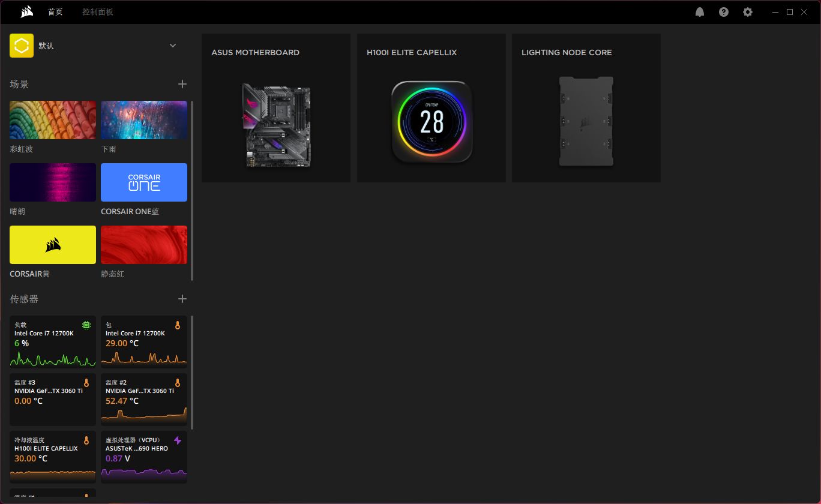Click the thermometer icon on the 温度 #3 sensor
This screenshot has height=504, width=821.
pyautogui.click(x=86, y=383)
